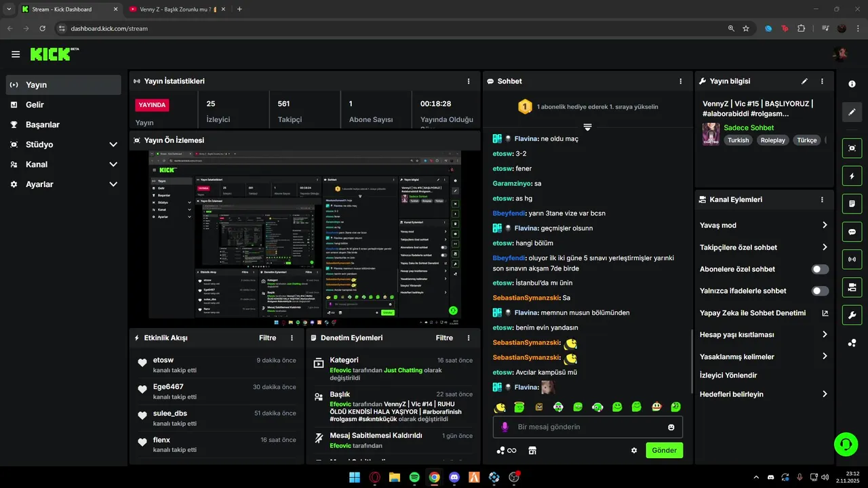Open the Denetim Eylemleri options menu
This screenshot has height=488, width=868.
point(469,338)
